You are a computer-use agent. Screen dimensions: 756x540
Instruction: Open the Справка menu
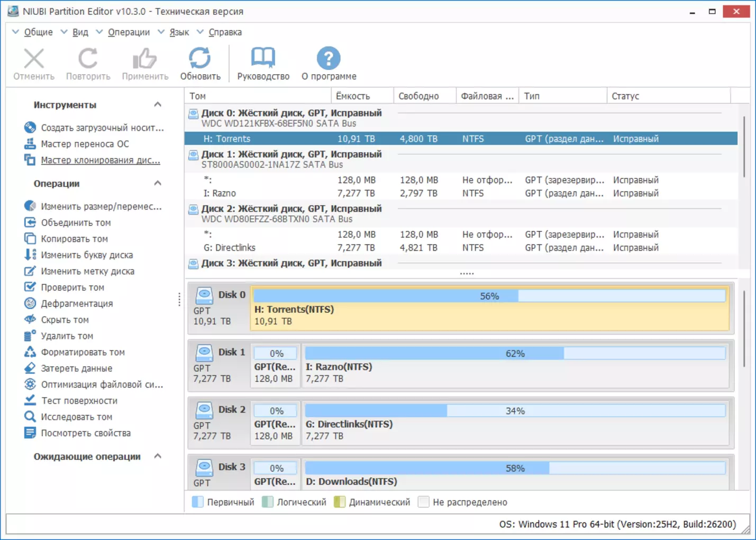pos(224,32)
